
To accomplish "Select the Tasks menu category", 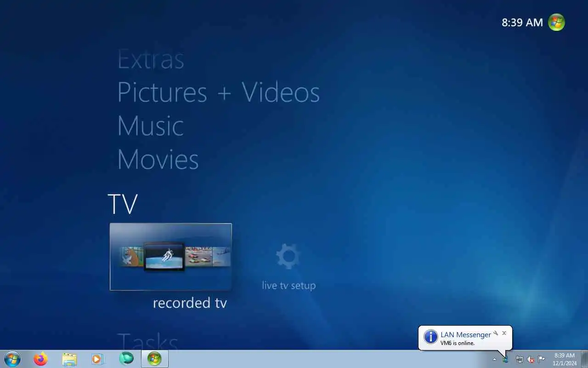I will (147, 341).
